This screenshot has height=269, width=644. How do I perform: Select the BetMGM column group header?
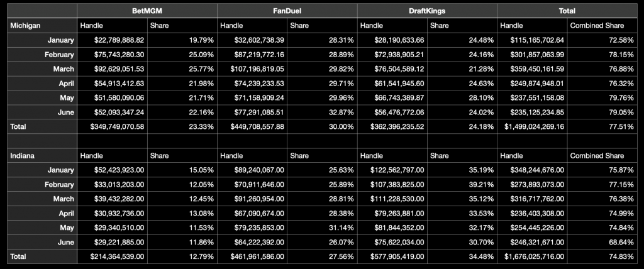point(147,11)
